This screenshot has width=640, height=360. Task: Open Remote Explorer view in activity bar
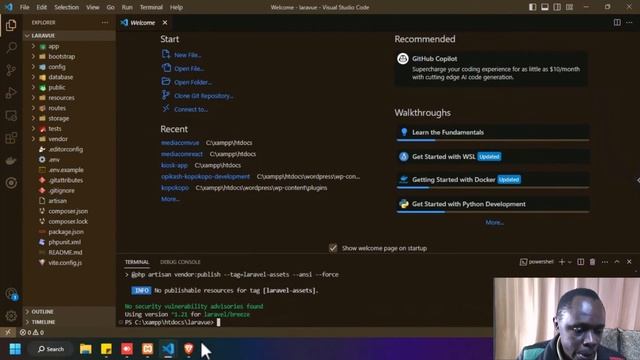[x=11, y=116]
